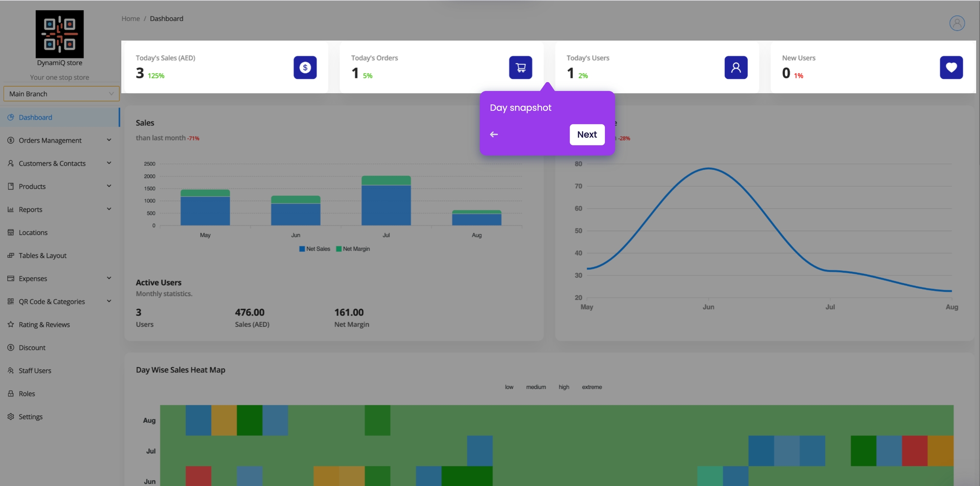This screenshot has width=980, height=486.
Task: Toggle Net Margin legend in Sales chart
Action: 353,249
